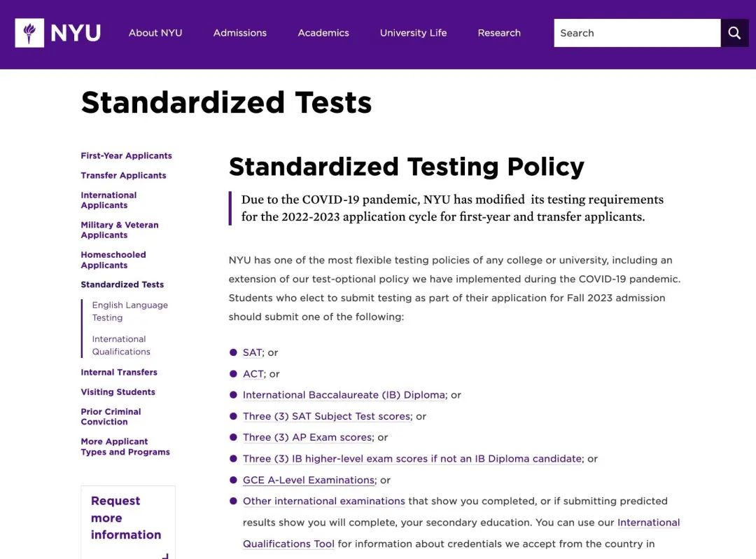This screenshot has height=559, width=756.
Task: Open Other international examinations link
Action: point(323,501)
